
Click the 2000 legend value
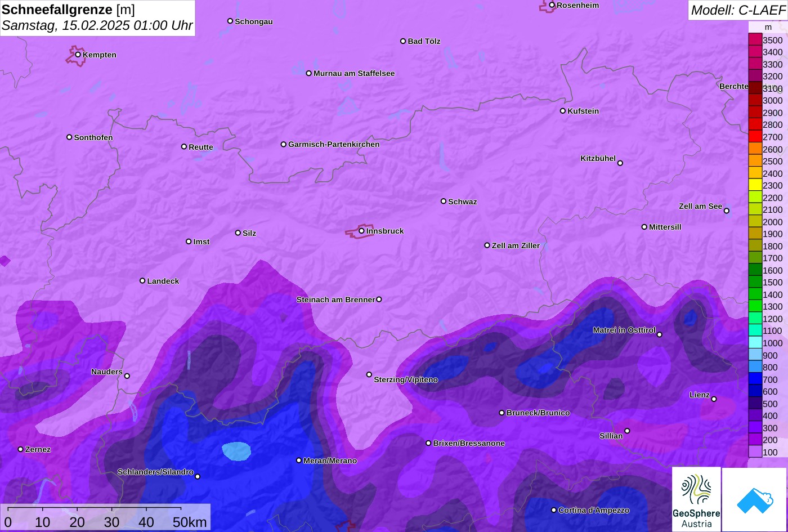772,222
